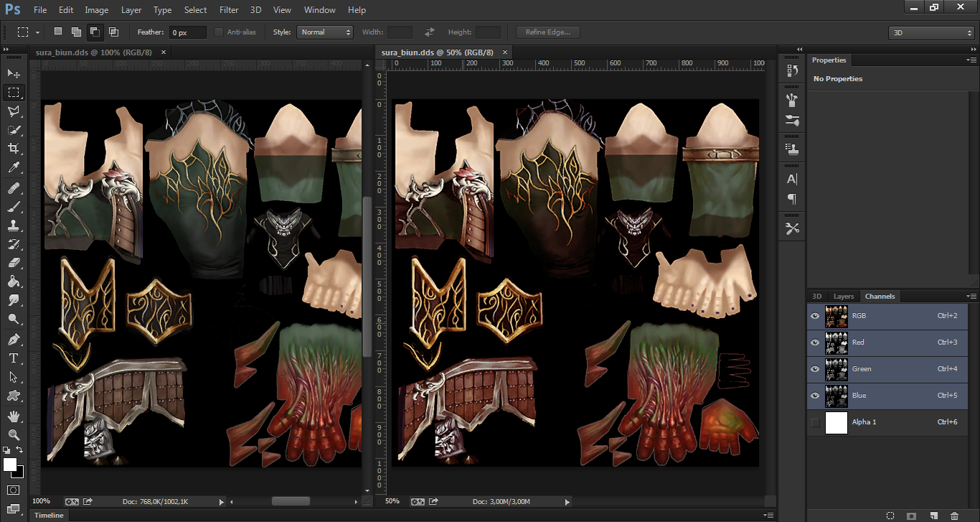
Task: Delete current channel trash icon
Action: pos(954,516)
